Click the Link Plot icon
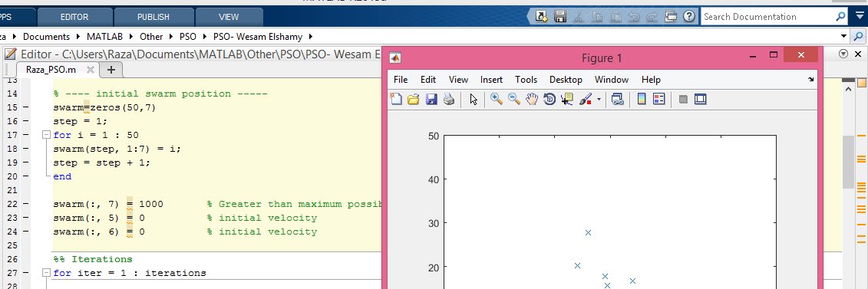 618,100
